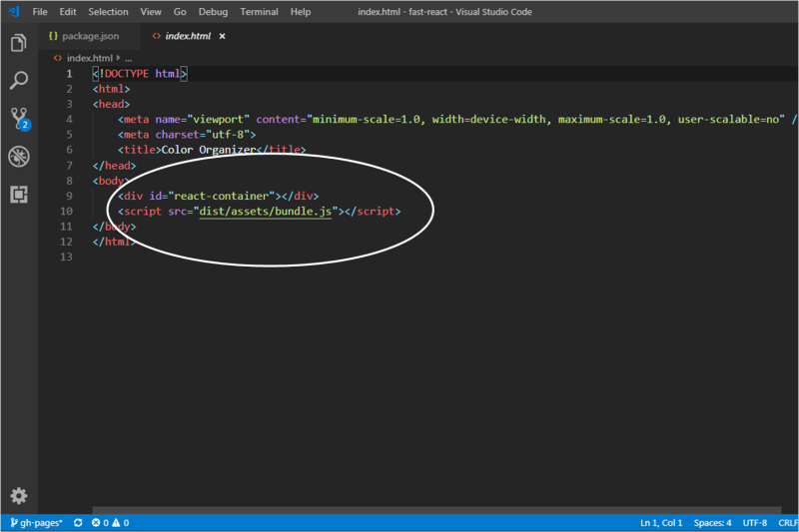Open the Edit menu

click(x=68, y=12)
